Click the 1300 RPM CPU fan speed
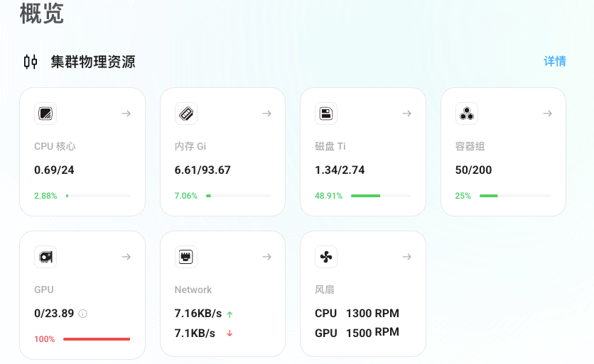This screenshot has width=594, height=364. (x=373, y=314)
